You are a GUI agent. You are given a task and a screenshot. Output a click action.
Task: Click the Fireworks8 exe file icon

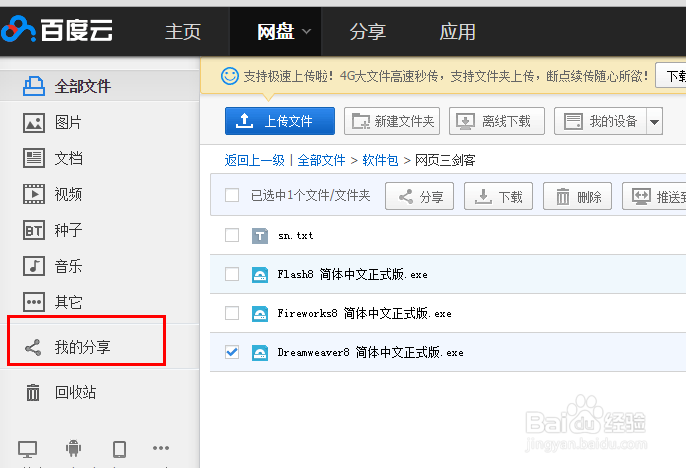tap(260, 314)
